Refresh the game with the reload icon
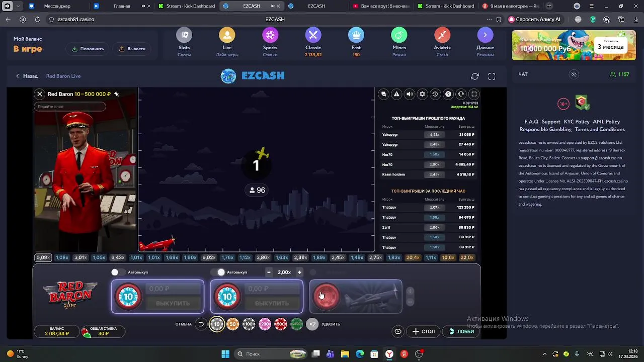Image resolution: width=644 pixels, height=362 pixels. pos(475,76)
